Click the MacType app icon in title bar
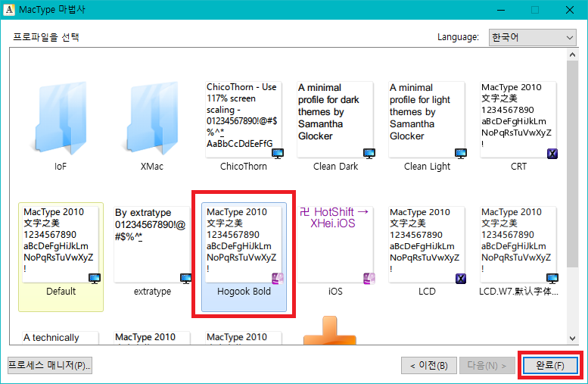Image resolution: width=588 pixels, height=384 pixels. coord(9,9)
